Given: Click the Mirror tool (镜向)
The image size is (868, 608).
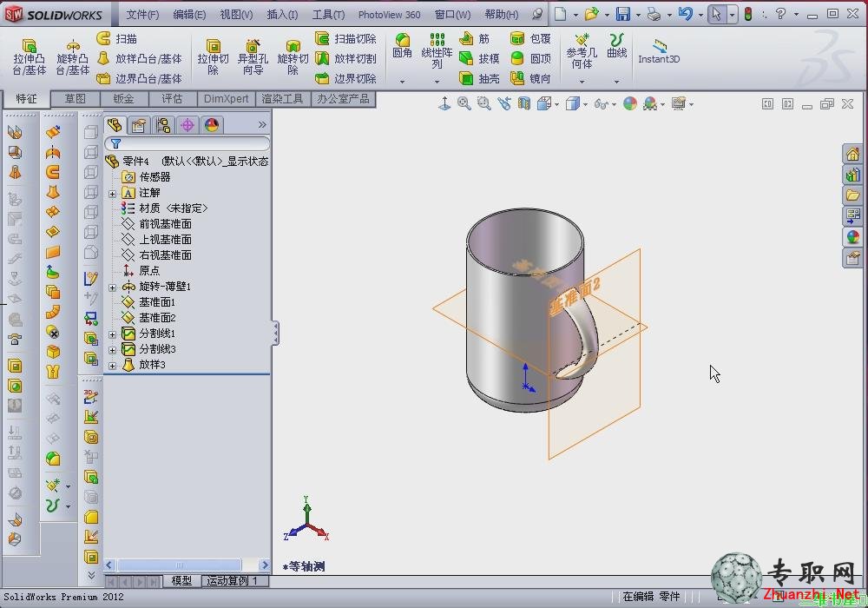Looking at the screenshot, I should pos(530,79).
